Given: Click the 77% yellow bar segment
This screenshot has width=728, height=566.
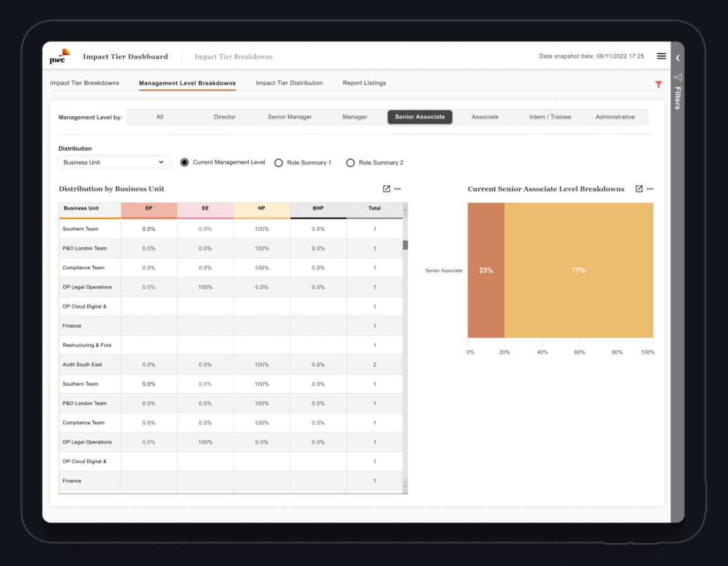Looking at the screenshot, I should 578,270.
